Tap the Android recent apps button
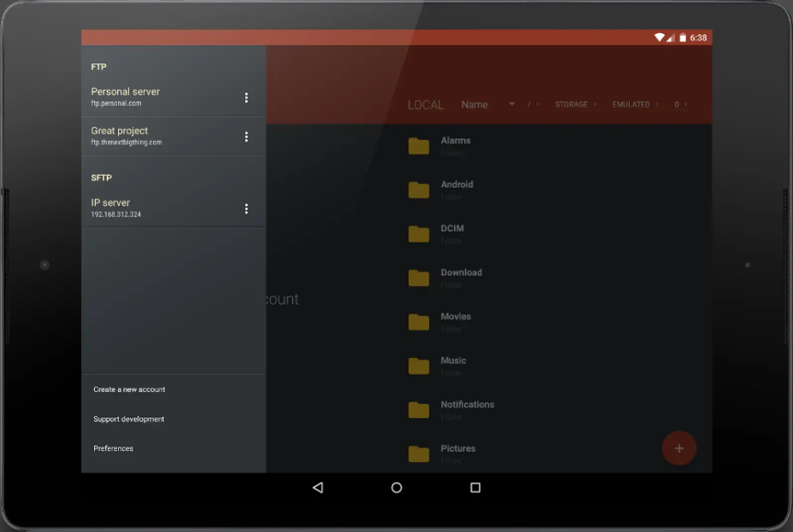The image size is (793, 532). 475,488
